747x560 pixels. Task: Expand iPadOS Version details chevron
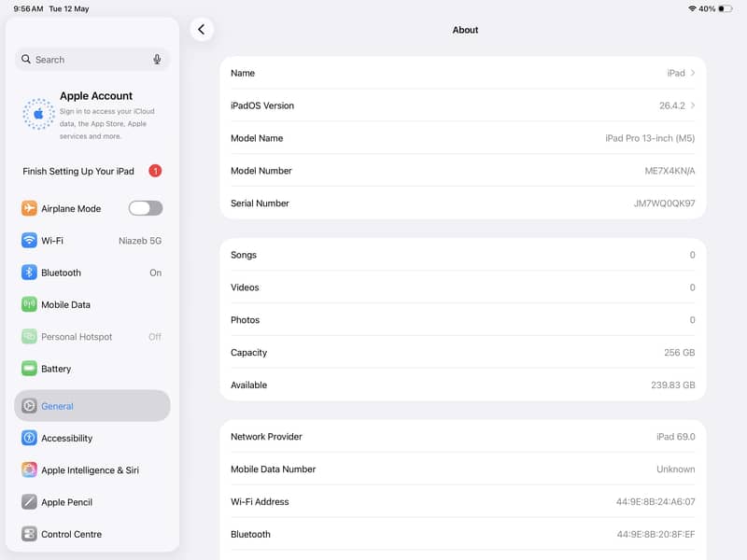693,105
